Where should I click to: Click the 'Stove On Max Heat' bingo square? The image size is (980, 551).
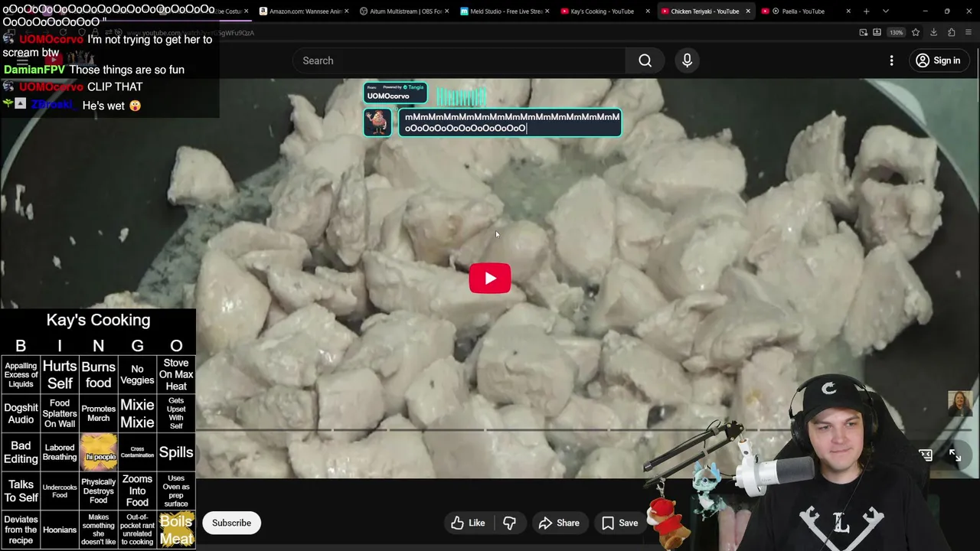click(x=176, y=375)
